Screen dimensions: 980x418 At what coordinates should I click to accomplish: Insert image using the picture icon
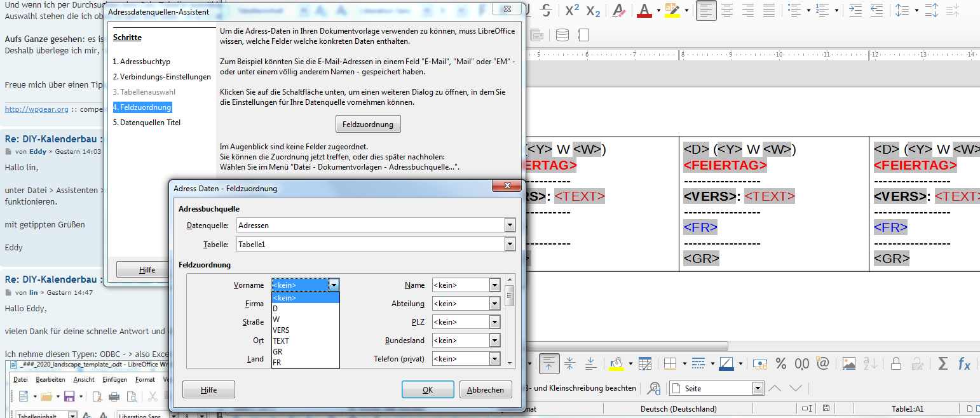848,363
